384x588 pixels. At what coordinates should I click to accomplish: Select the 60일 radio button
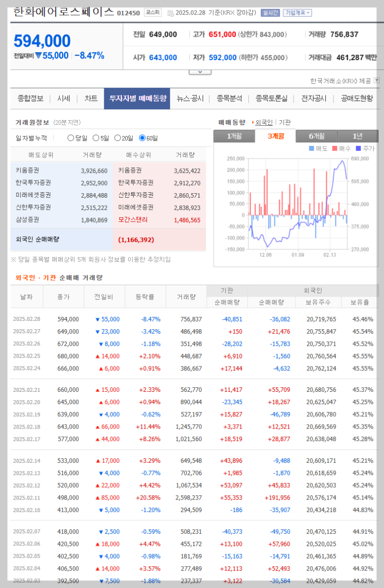[x=142, y=138]
